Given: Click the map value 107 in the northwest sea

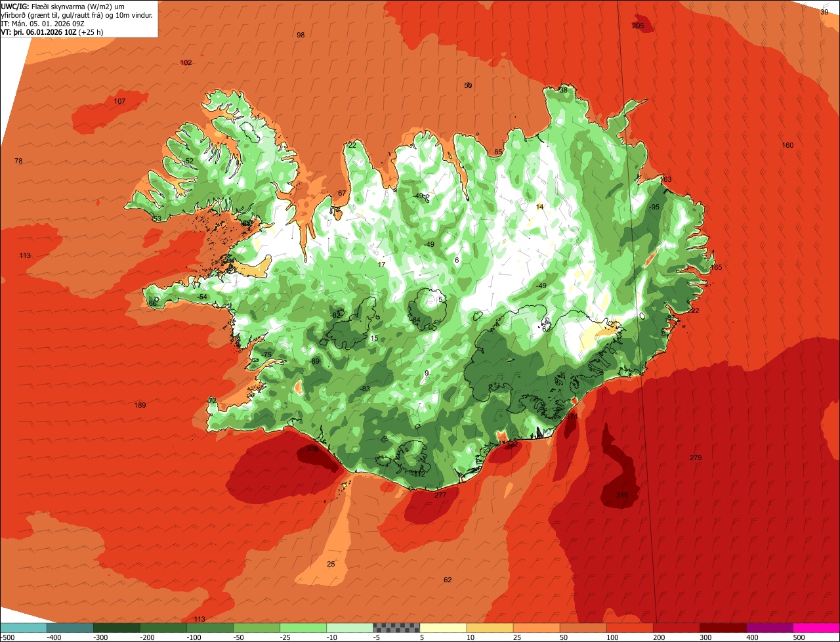Looking at the screenshot, I should 119,101.
